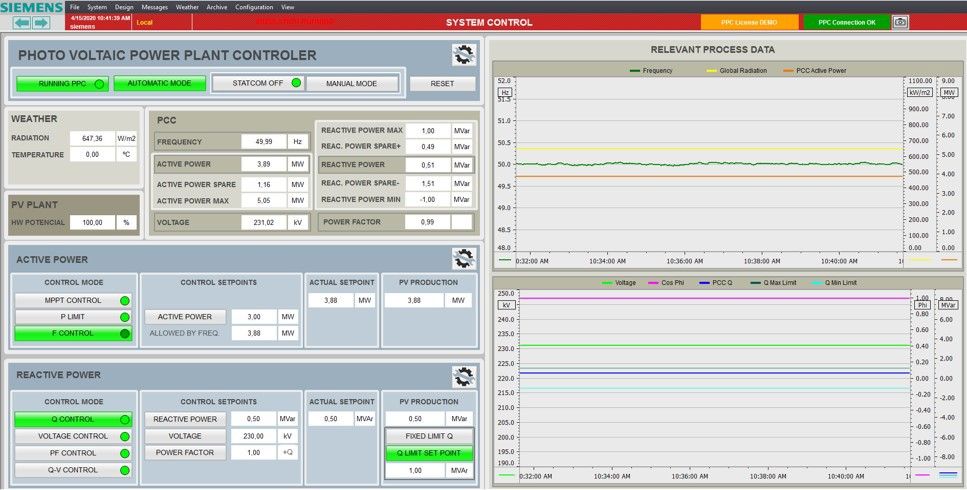Select MPPT CONTROL mode
Viewport: 967px width, 490px height.
(73, 301)
